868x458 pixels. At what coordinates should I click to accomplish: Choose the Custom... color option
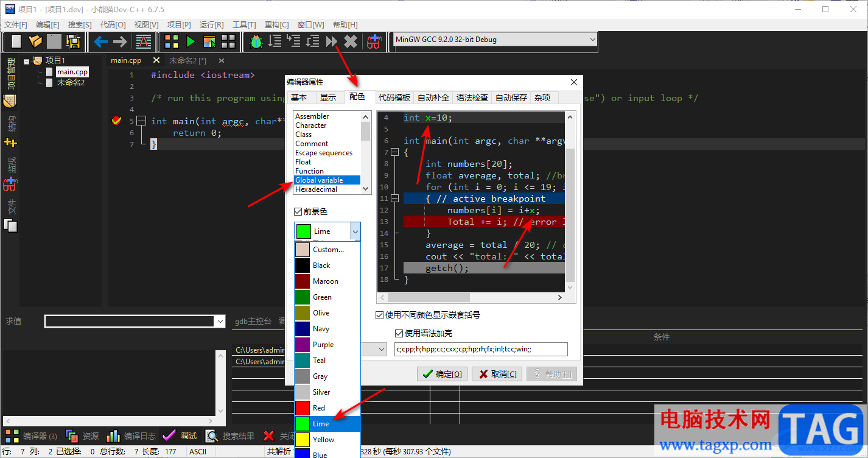[x=327, y=250]
